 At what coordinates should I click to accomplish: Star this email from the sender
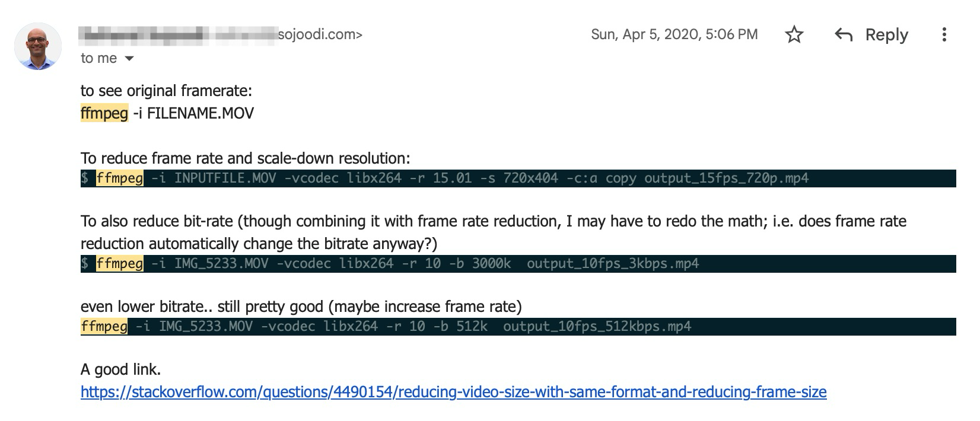coord(794,35)
